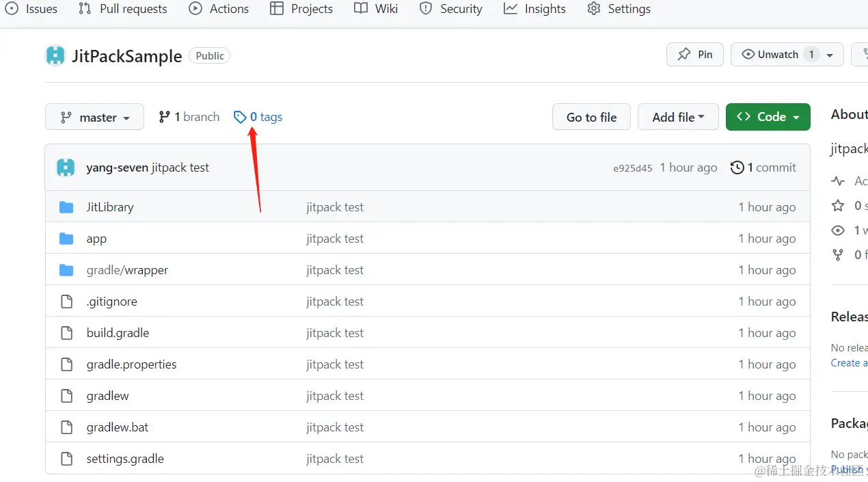Open the Issues tab
Screen dimensions: 868x482
tap(31, 9)
